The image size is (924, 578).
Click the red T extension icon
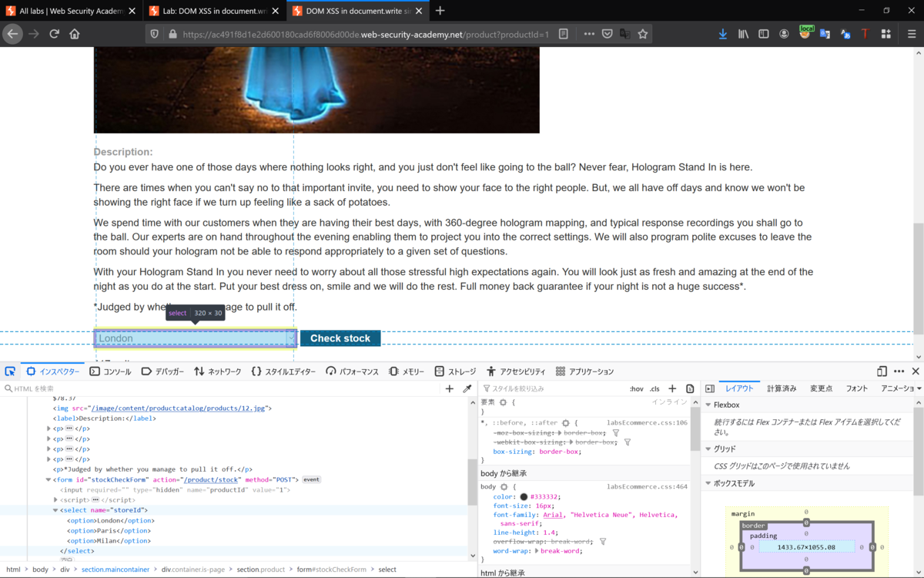pyautogui.click(x=865, y=34)
